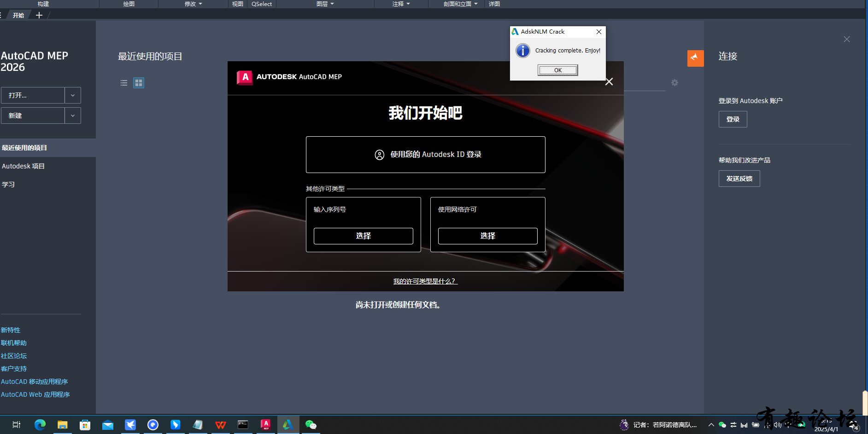Click the 详图 ribbon panel title
This screenshot has width=868, height=434.
pos(494,4)
